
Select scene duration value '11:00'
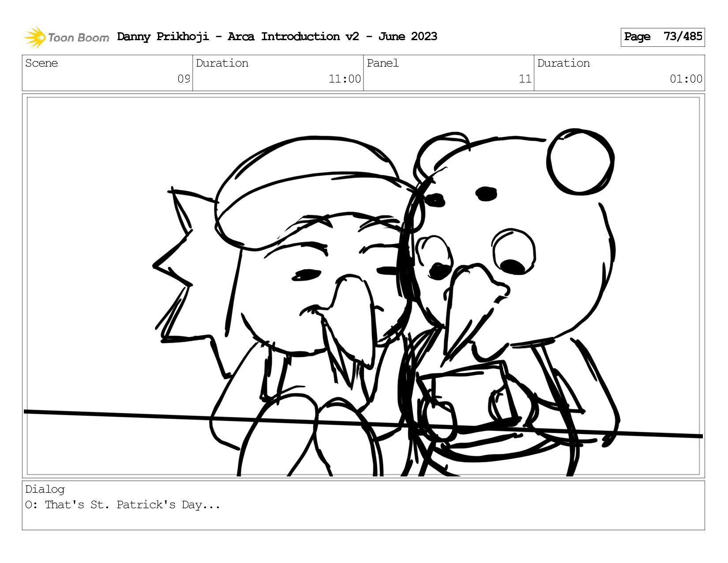pyautogui.click(x=345, y=79)
